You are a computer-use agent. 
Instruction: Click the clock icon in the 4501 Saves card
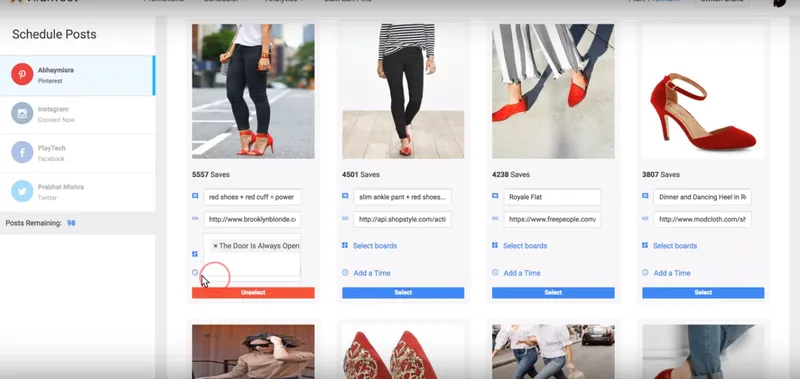click(345, 273)
